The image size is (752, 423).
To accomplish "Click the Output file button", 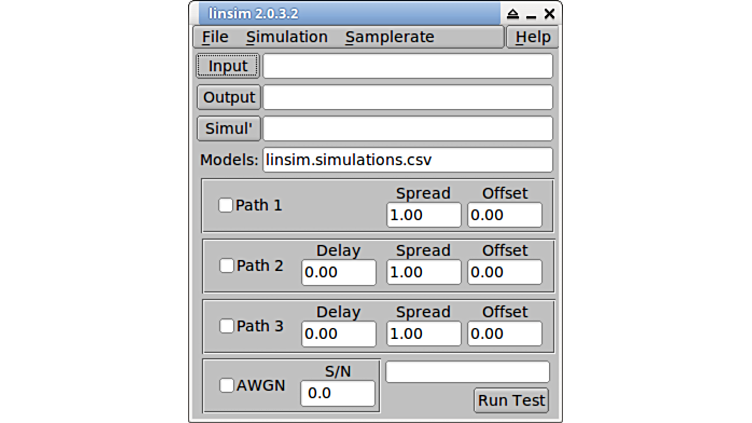I will pyautogui.click(x=229, y=98).
